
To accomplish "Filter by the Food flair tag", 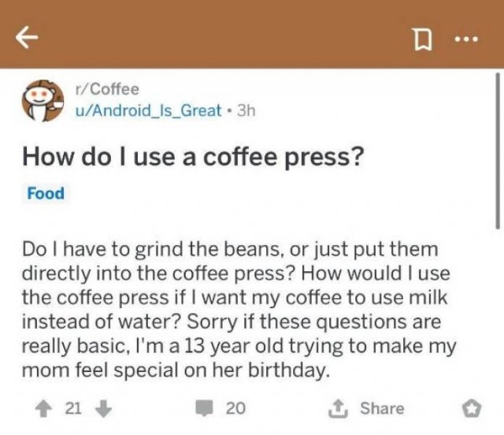I will click(x=46, y=193).
